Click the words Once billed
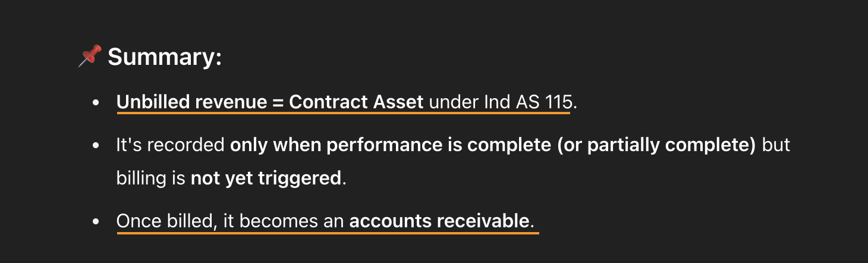This screenshot has height=263, width=868. tap(165, 221)
